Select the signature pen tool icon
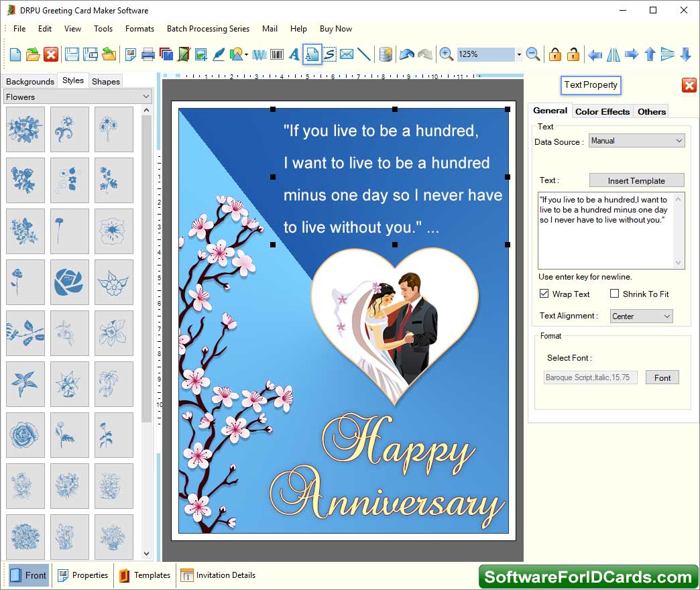 (x=219, y=54)
